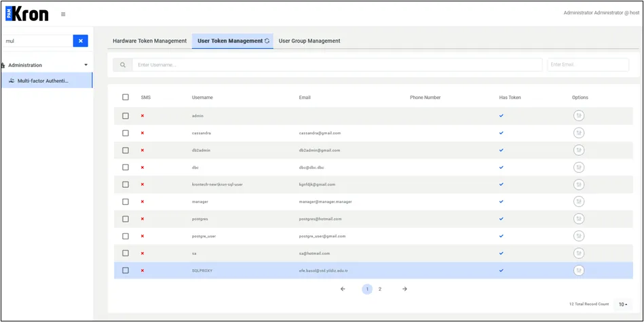Viewport: 644px width, 322px height.
Task: Click the refresh icon on User Token Management
Action: pyautogui.click(x=267, y=41)
